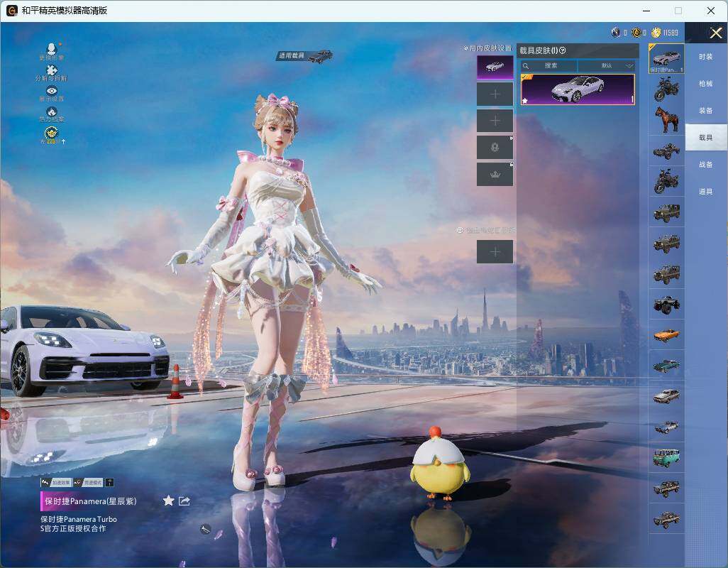Screen dimensions: 728x568
Task: Close the wardrobe with the yellow X
Action: pos(715,33)
